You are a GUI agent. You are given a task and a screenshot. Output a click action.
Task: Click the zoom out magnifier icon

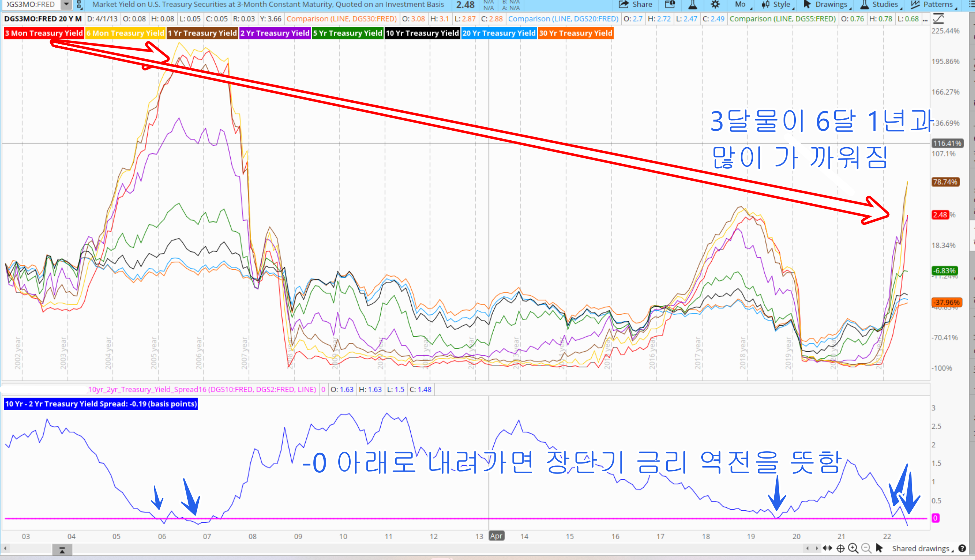(866, 548)
